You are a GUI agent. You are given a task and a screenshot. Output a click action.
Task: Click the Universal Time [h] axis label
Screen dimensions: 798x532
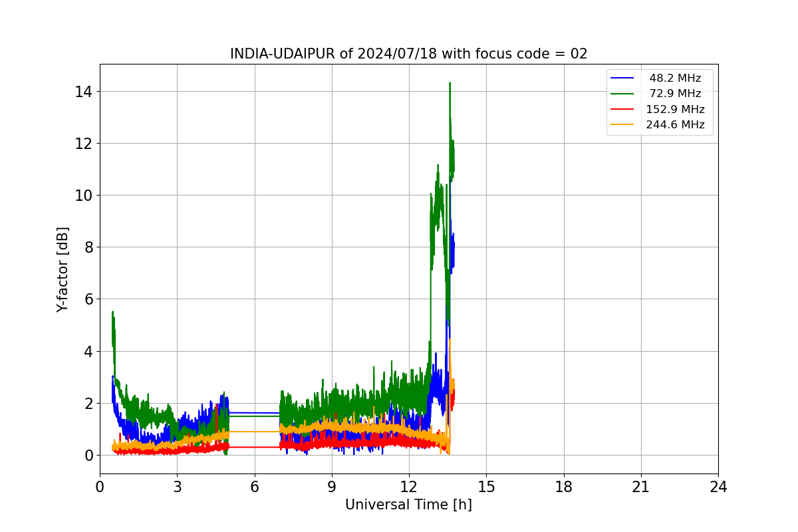[408, 505]
